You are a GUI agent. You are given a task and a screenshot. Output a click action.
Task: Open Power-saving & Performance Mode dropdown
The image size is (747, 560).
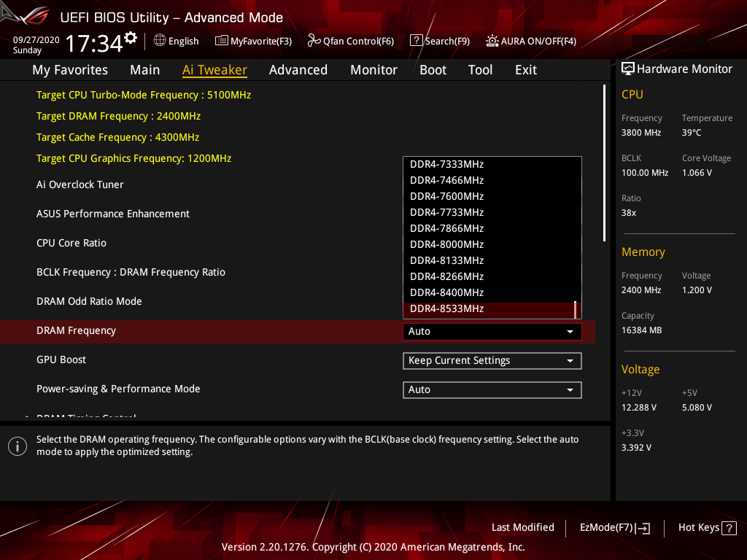click(x=492, y=390)
